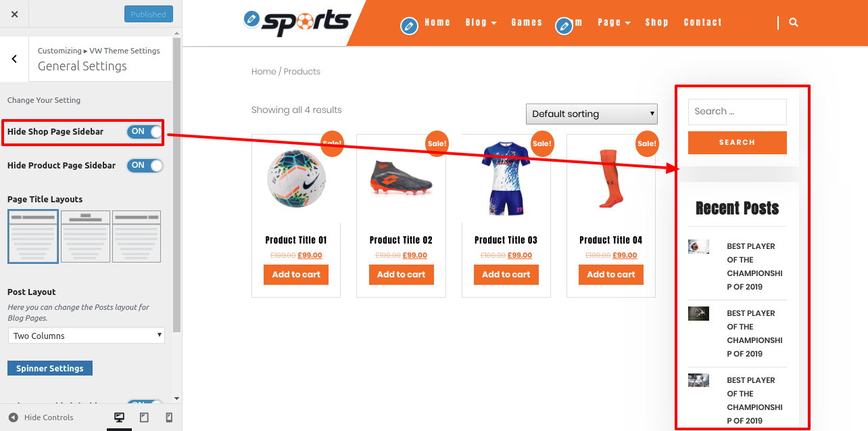
Task: Switch to tablet preview device icon
Action: (x=144, y=417)
